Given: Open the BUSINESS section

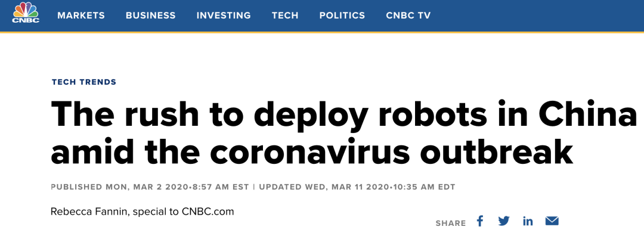Looking at the screenshot, I should tap(150, 15).
